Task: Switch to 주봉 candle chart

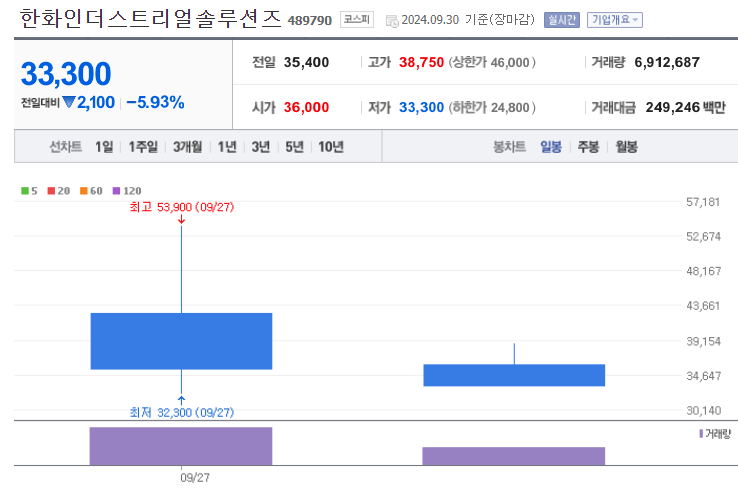Action: coord(588,147)
